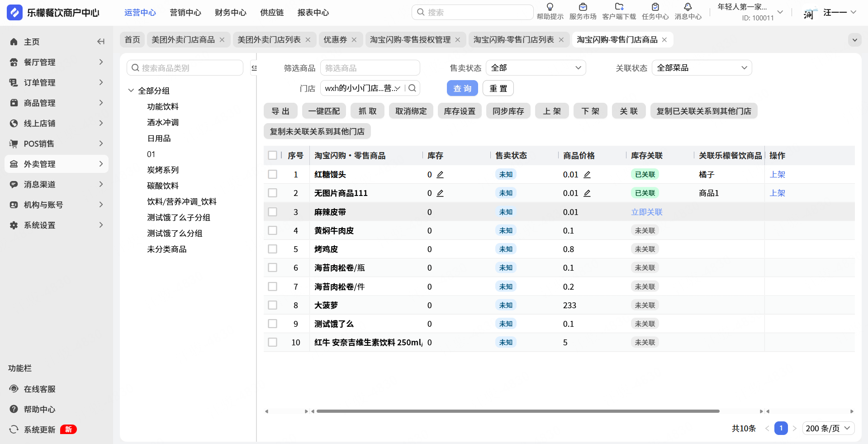
Task: Click the POS销售 sidebar icon
Action: tap(14, 143)
